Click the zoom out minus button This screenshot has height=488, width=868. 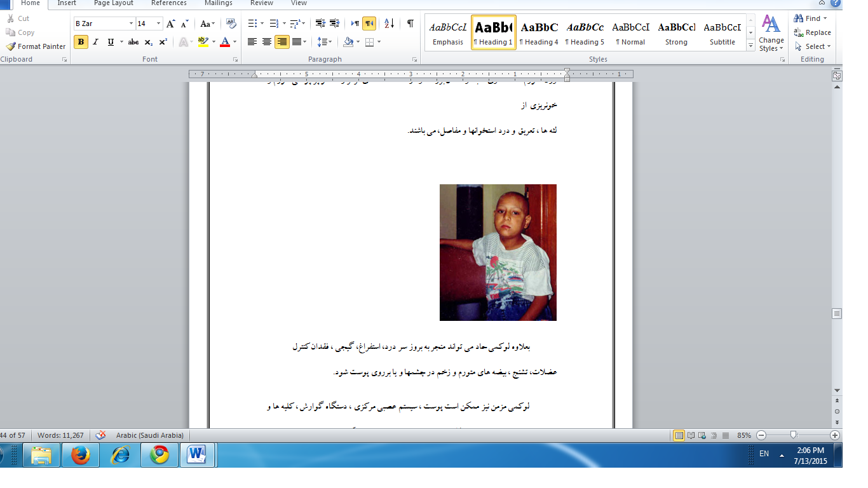761,435
